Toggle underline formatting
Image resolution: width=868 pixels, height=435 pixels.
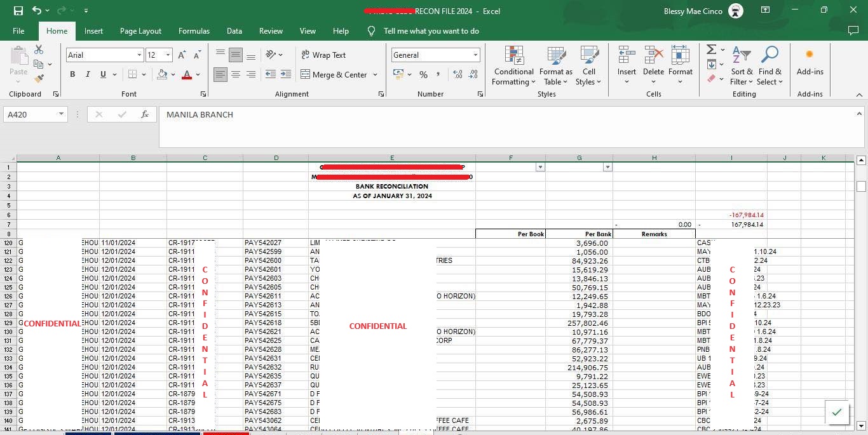tap(104, 74)
